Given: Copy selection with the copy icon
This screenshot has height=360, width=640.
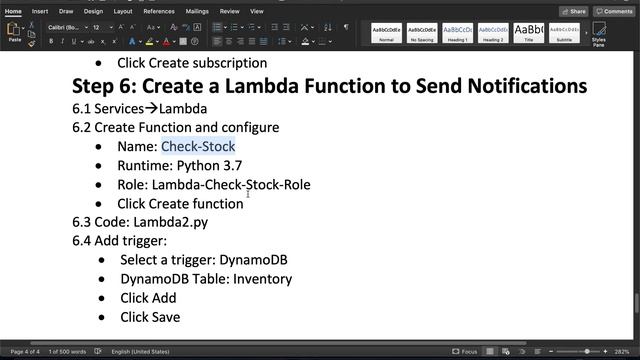Looking at the screenshot, I should pos(32,34).
